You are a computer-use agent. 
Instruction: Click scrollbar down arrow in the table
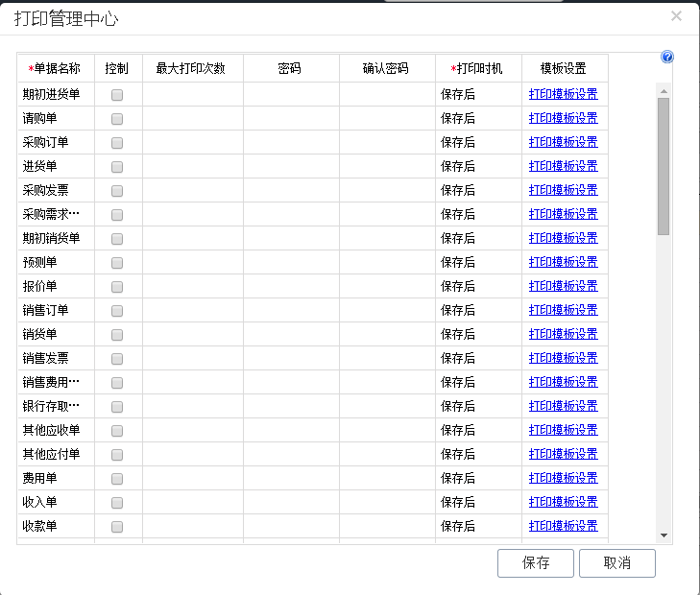(664, 535)
